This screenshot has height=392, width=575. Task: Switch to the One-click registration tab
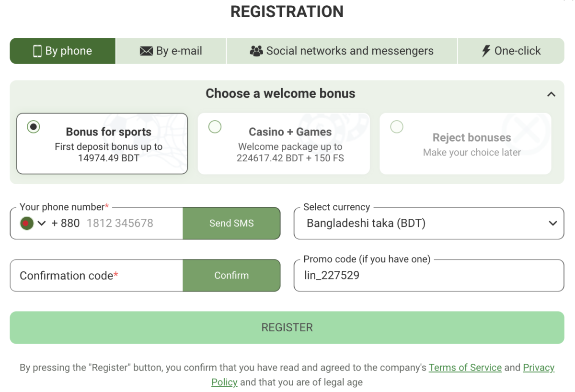point(511,50)
